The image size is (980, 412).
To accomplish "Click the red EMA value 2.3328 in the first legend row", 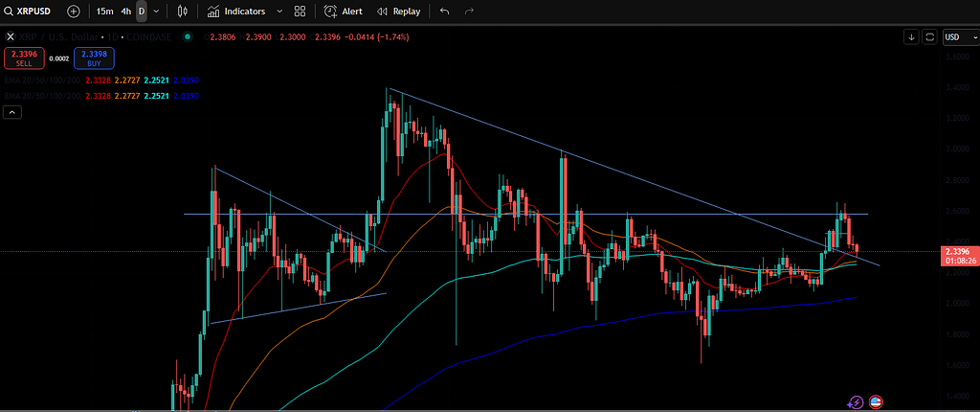I will click(x=98, y=80).
